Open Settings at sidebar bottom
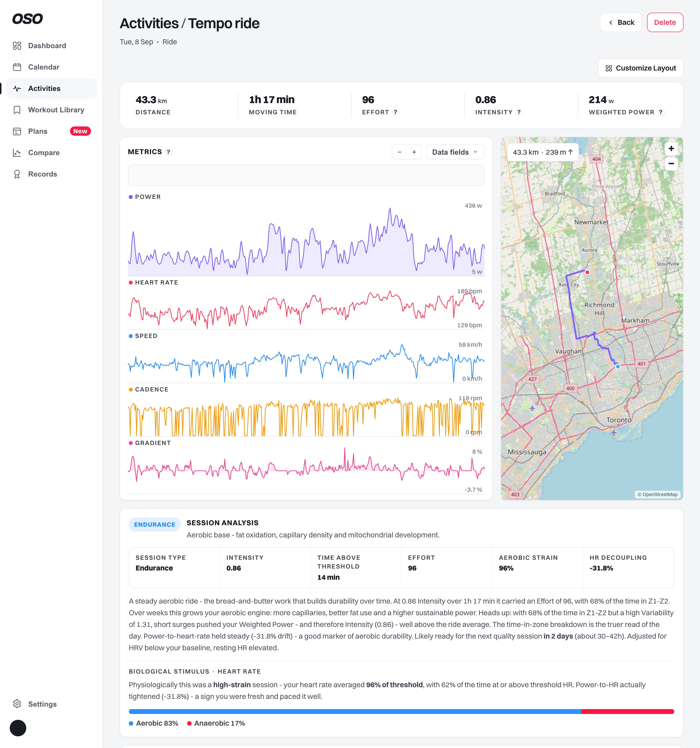 click(x=51, y=704)
